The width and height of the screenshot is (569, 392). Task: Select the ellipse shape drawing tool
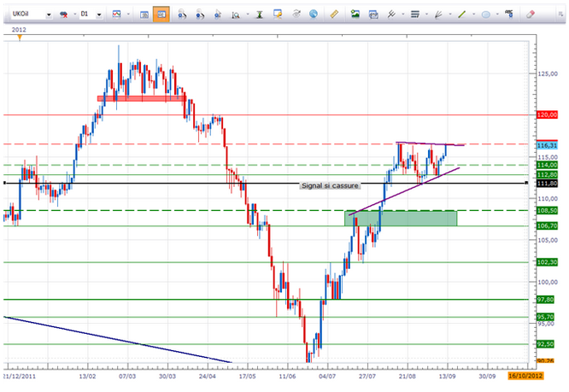pyautogui.click(x=486, y=15)
